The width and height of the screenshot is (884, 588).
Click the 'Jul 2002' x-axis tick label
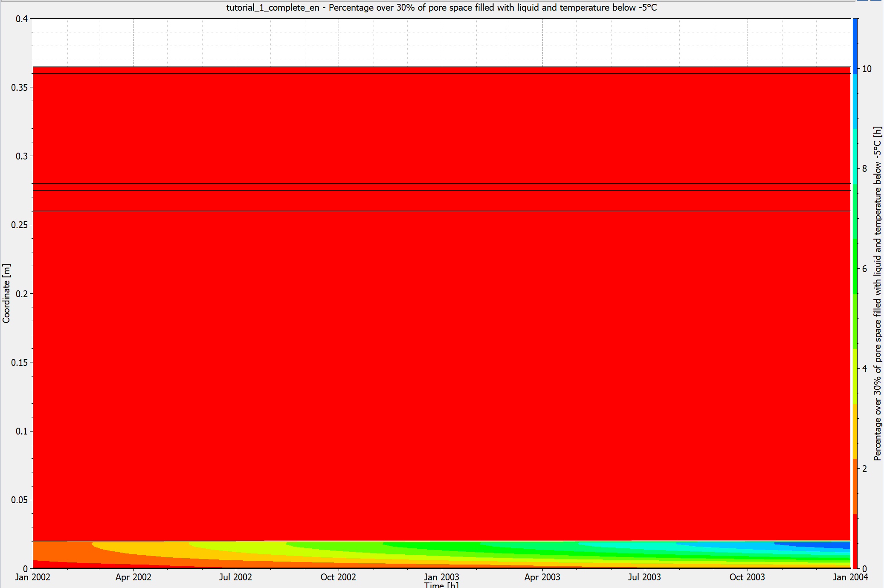click(235, 577)
